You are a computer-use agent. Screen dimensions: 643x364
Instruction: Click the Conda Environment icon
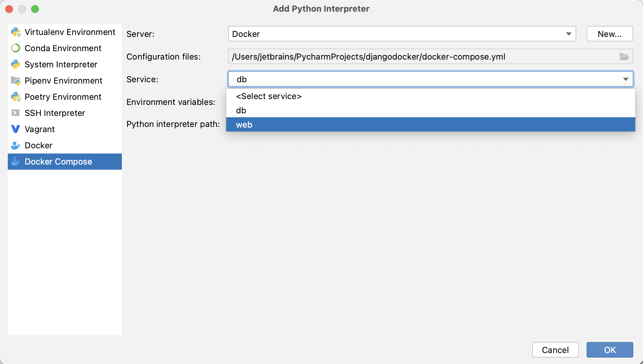pos(16,48)
